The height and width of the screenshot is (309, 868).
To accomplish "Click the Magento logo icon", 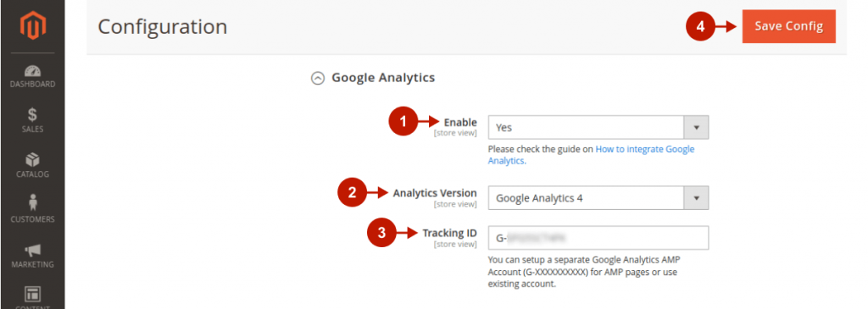I will [x=33, y=26].
